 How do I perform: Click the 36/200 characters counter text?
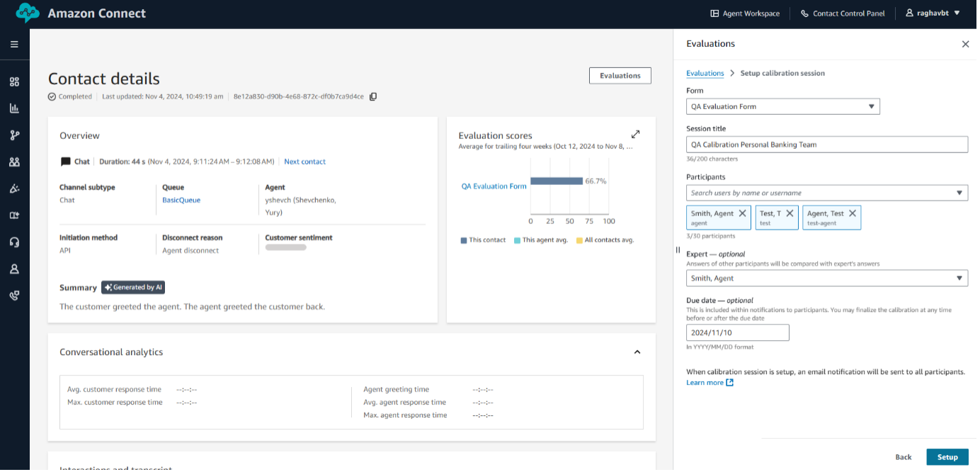pyautogui.click(x=712, y=159)
